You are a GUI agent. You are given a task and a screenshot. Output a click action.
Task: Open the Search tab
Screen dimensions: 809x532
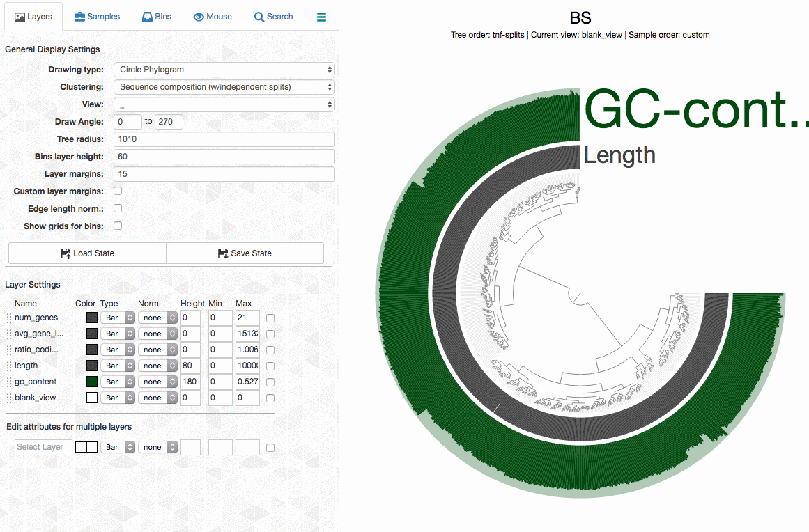[273, 17]
